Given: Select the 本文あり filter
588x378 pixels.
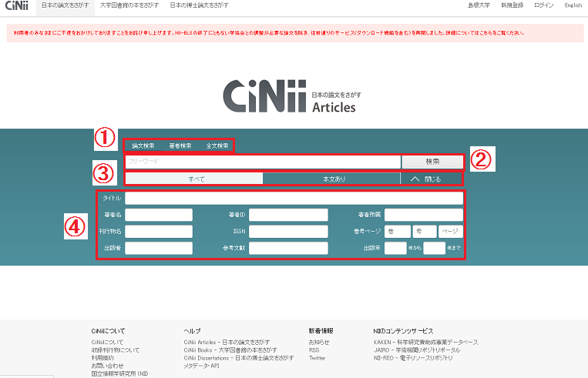Looking at the screenshot, I should 331,179.
